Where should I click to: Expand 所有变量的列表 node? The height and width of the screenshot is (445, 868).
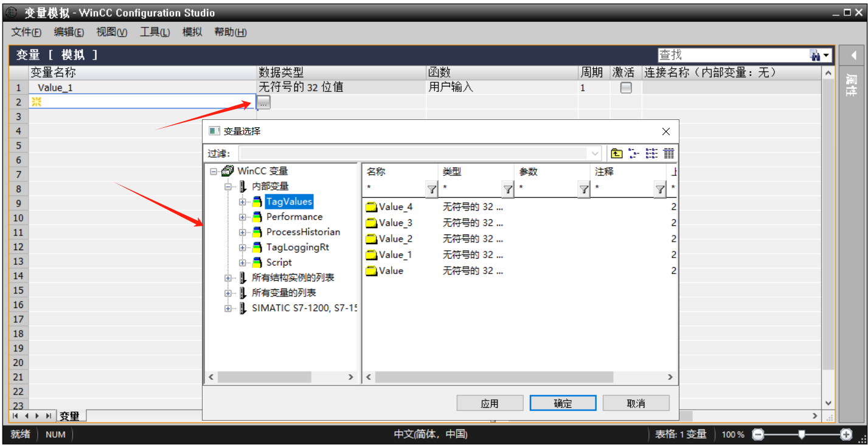click(228, 293)
